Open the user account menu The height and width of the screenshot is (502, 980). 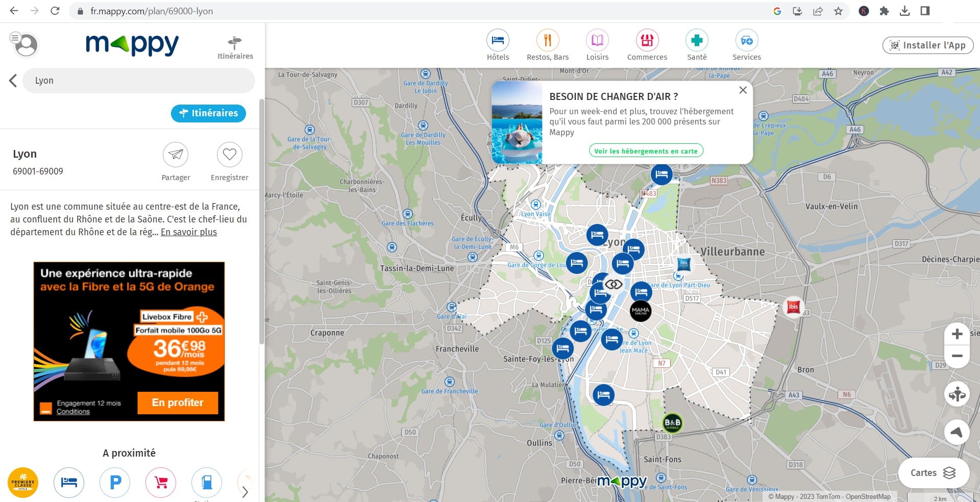tap(24, 44)
